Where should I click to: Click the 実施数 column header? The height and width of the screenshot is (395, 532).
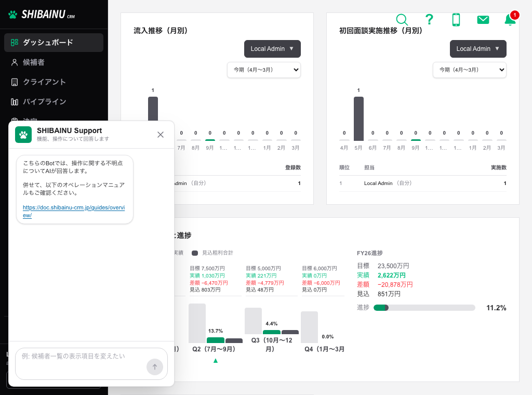(498, 167)
